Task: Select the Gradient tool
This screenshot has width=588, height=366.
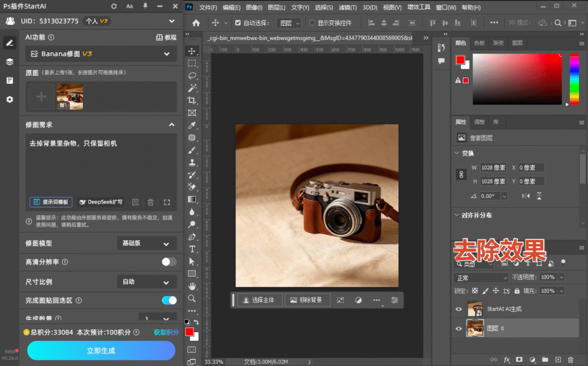Action: pos(192,199)
